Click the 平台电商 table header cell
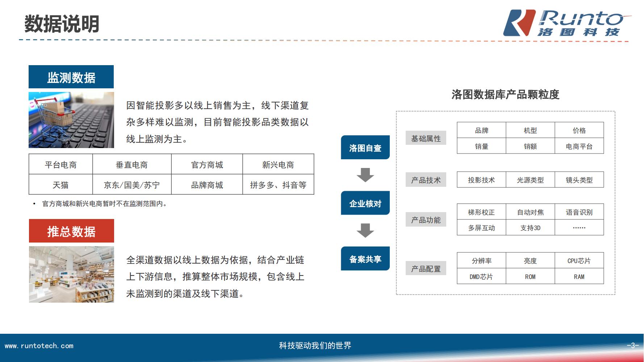 tap(60, 164)
